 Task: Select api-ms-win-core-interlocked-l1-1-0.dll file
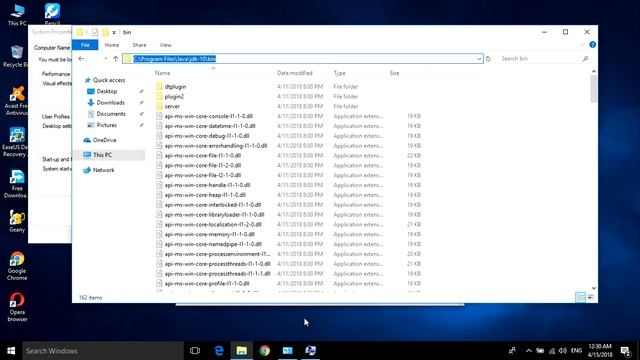point(213,205)
